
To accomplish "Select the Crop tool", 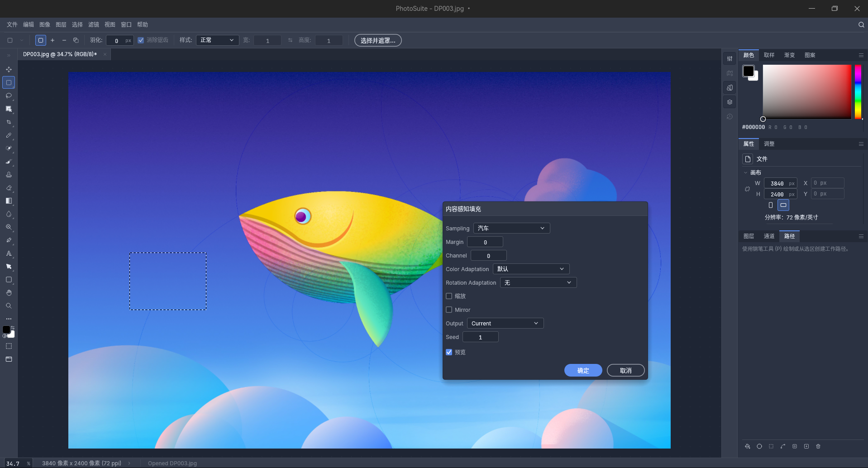I will coord(9,122).
